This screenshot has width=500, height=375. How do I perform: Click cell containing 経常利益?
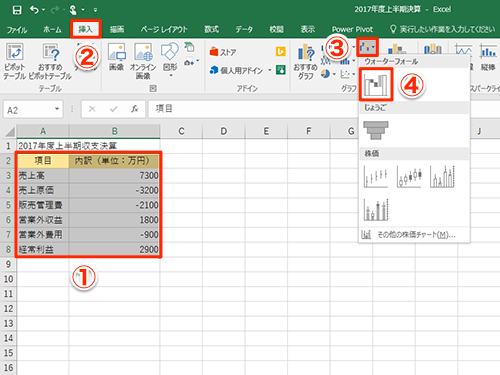[x=43, y=249]
